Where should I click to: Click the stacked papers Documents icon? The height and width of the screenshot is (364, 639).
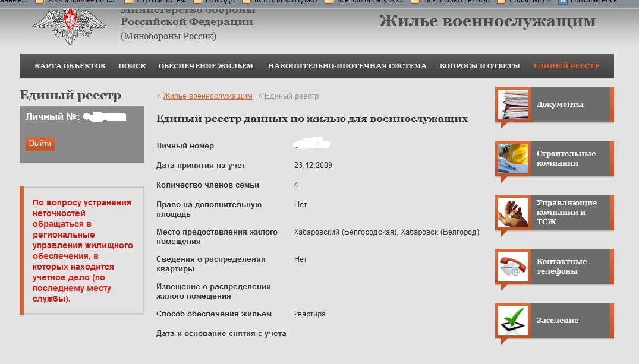(x=512, y=105)
